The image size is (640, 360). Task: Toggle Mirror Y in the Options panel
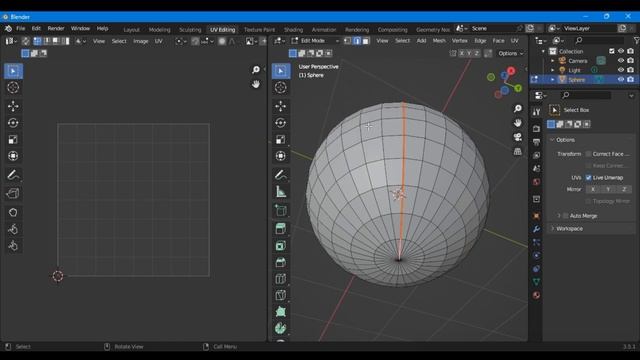[608, 189]
